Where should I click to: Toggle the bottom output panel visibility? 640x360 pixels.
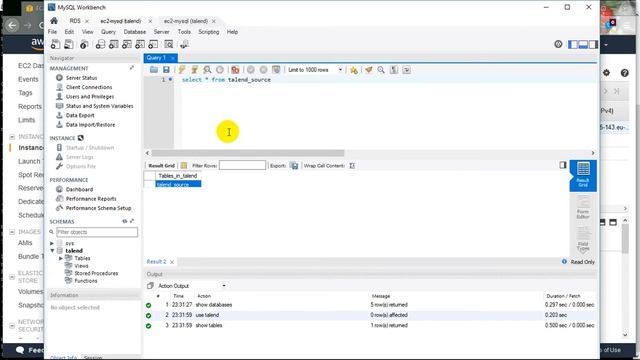[x=583, y=44]
